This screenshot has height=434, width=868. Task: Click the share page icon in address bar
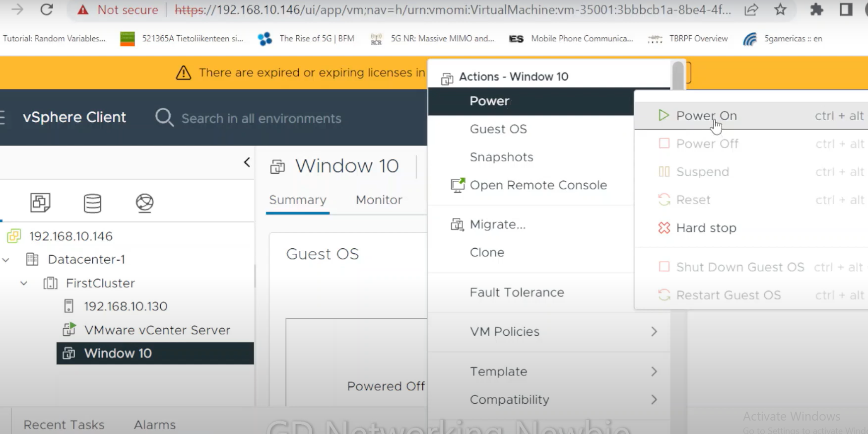pos(751,9)
